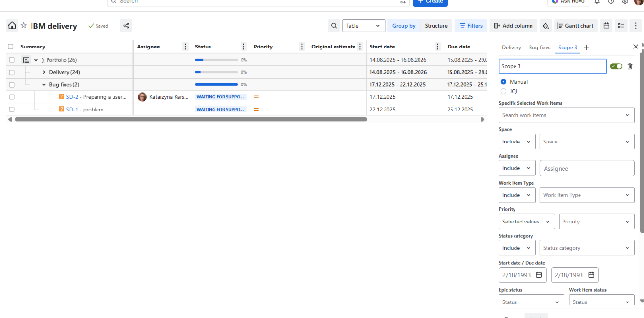This screenshot has height=318, width=644.
Task: Open the SD-2 issue link
Action: (x=72, y=97)
